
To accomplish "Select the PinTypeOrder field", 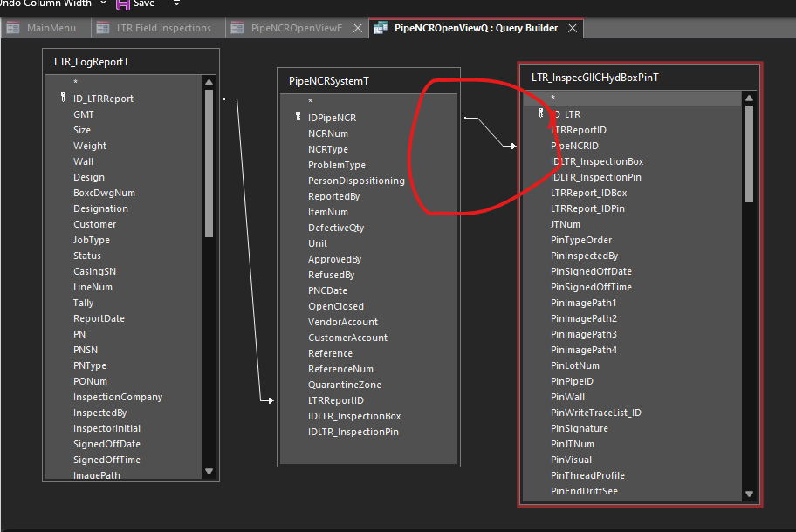I will pyautogui.click(x=580, y=240).
